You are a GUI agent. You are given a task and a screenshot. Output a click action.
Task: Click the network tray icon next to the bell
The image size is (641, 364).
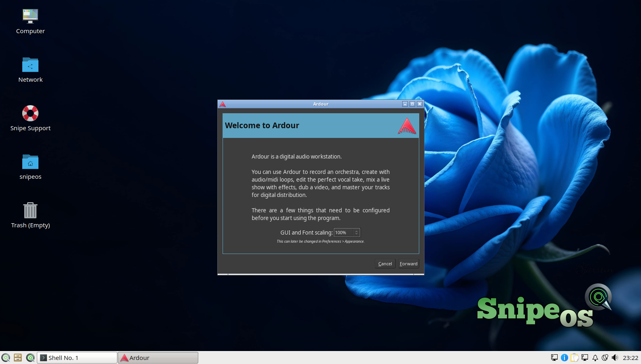585,358
